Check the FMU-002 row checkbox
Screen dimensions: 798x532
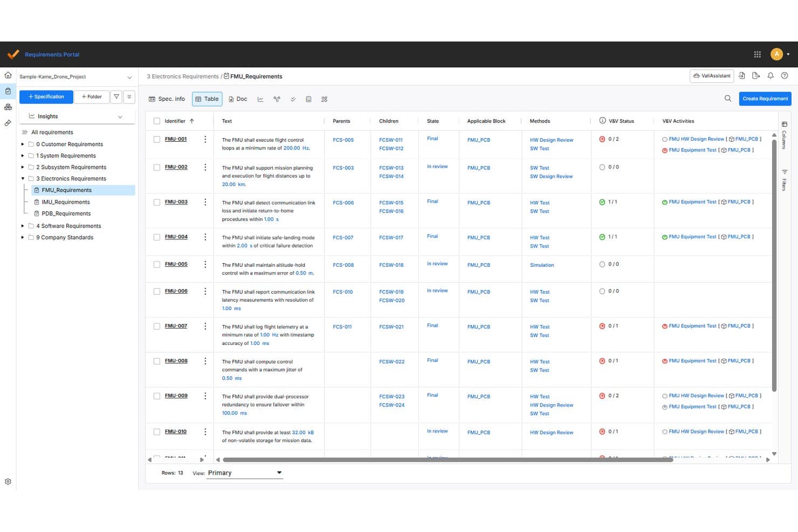(157, 168)
